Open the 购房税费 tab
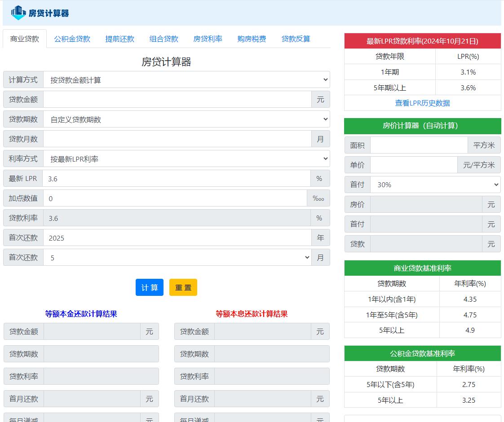The height and width of the screenshot is (422, 504). (251, 39)
